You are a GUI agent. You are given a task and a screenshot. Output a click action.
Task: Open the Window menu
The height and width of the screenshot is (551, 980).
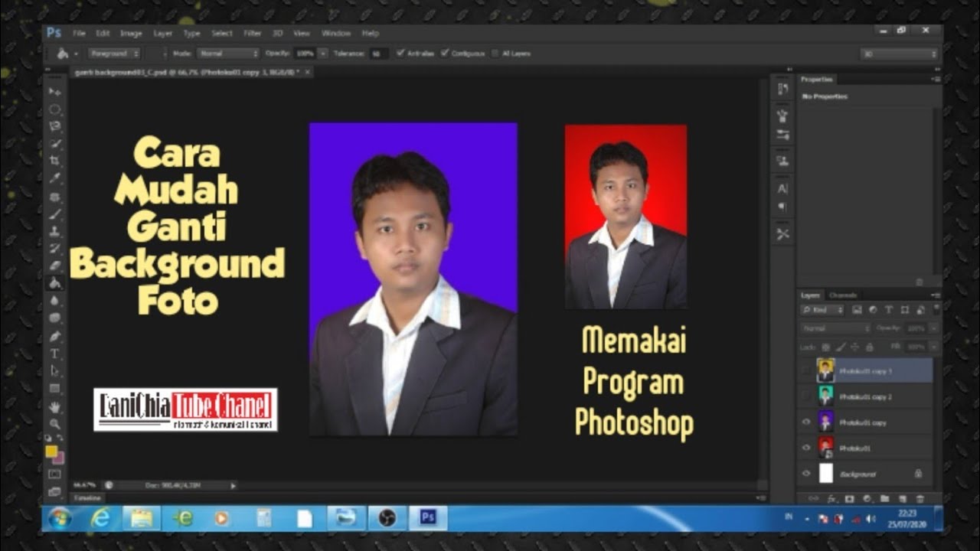tap(335, 33)
